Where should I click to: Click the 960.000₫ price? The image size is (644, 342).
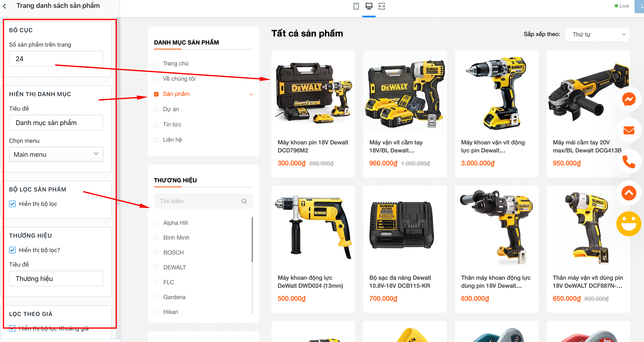(383, 163)
